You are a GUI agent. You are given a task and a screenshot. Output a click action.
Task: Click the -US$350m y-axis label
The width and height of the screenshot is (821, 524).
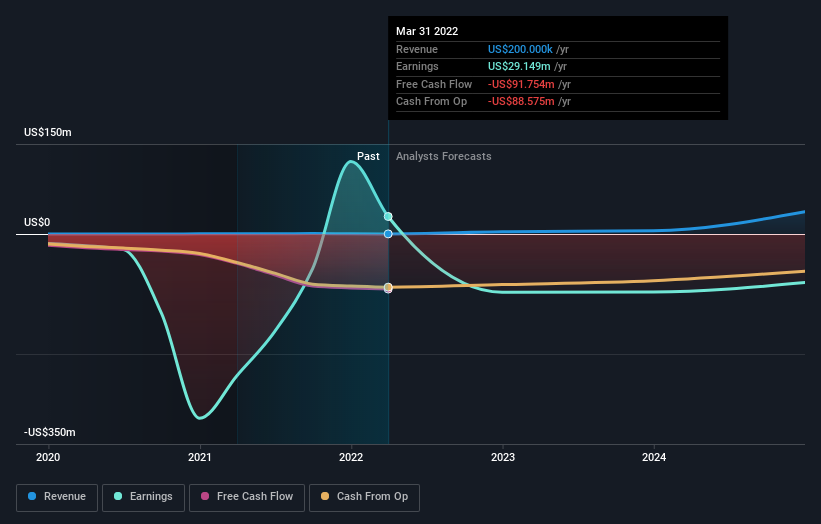50,432
